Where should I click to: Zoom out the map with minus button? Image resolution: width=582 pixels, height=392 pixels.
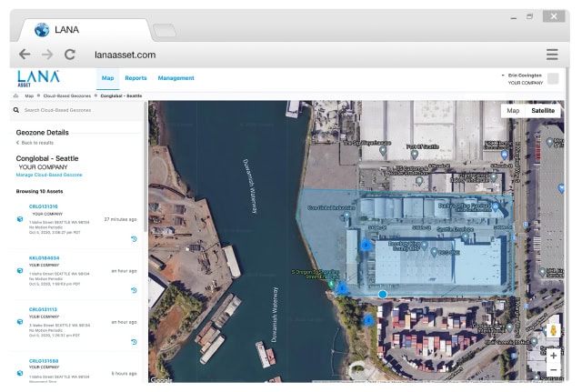coord(553,370)
